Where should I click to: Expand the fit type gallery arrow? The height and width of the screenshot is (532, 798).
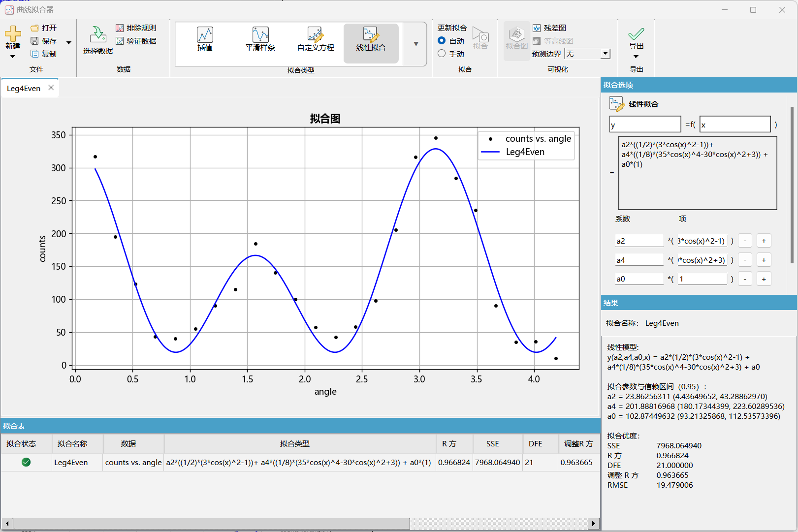pos(416,44)
